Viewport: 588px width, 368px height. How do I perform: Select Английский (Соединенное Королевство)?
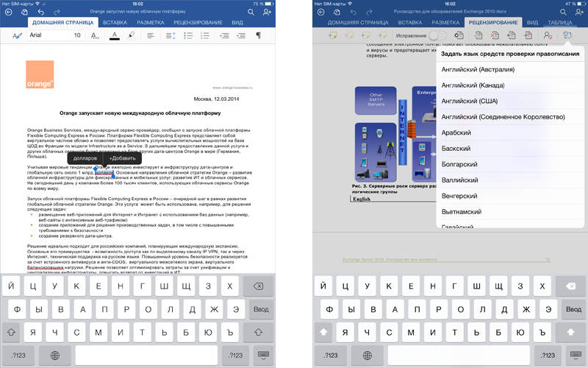(510, 117)
